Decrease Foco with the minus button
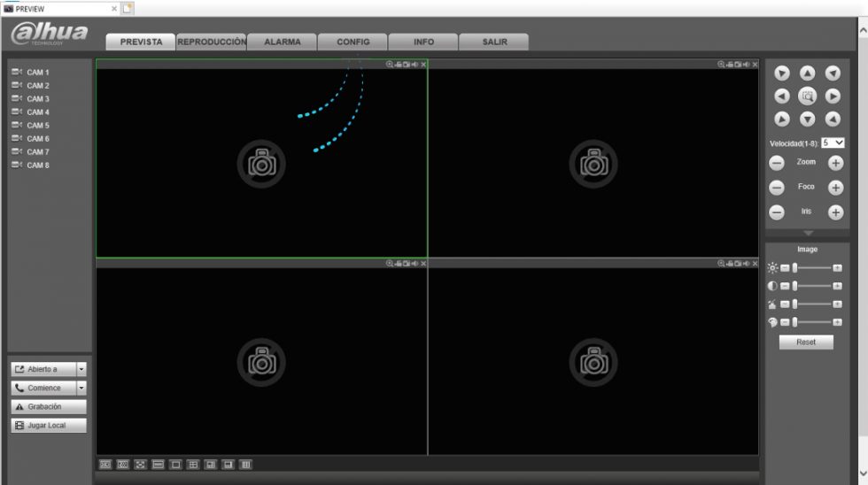 (777, 188)
